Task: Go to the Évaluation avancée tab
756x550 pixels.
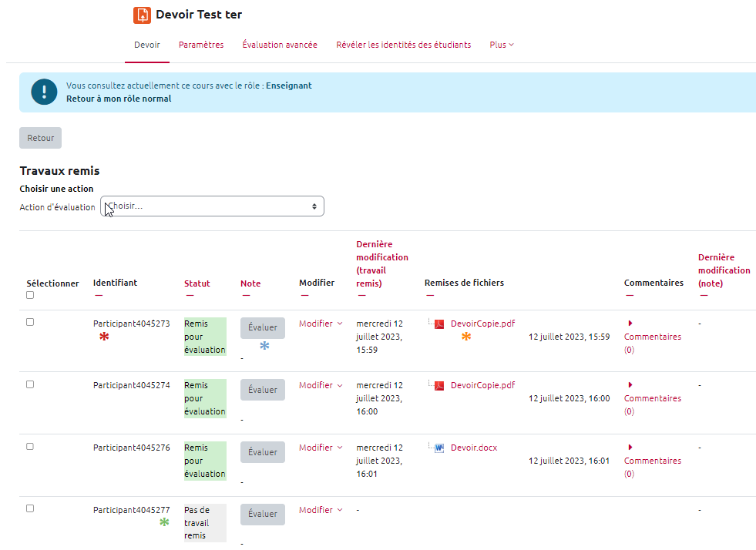Action: point(280,45)
